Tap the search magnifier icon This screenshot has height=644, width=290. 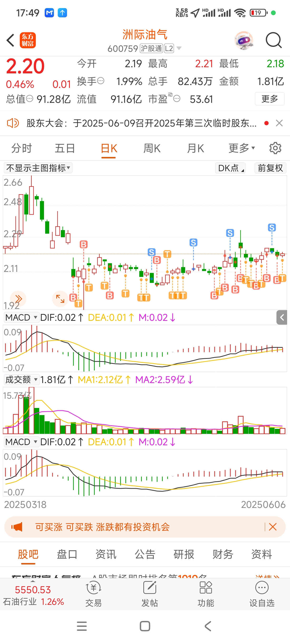point(274,40)
